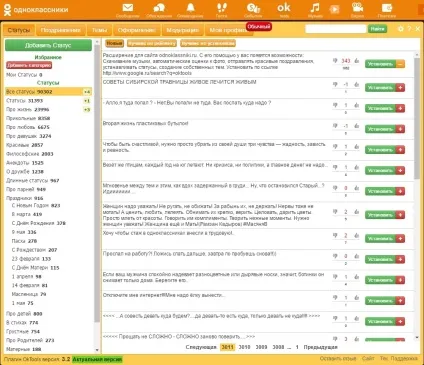This screenshot has width=424, height=365.
Task: Open the Discussions chat bubbles icon
Action: click(x=159, y=8)
